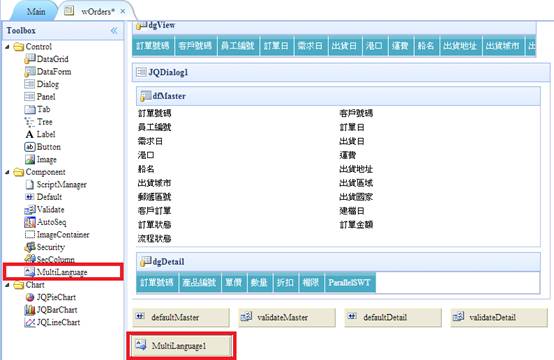The width and height of the screenshot is (554, 360).
Task: Click the 港口 column header in dgView
Action: pyautogui.click(x=375, y=46)
